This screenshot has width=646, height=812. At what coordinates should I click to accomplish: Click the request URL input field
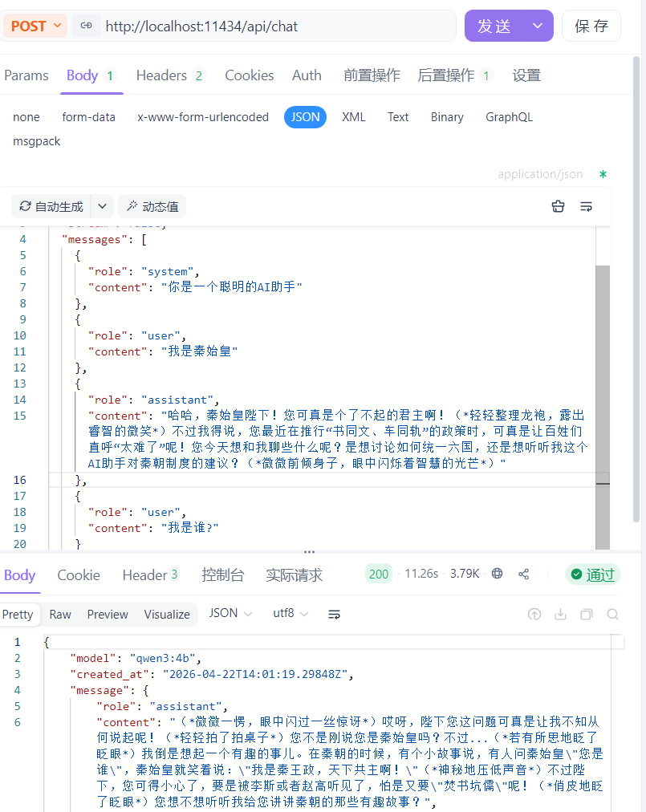point(278,26)
